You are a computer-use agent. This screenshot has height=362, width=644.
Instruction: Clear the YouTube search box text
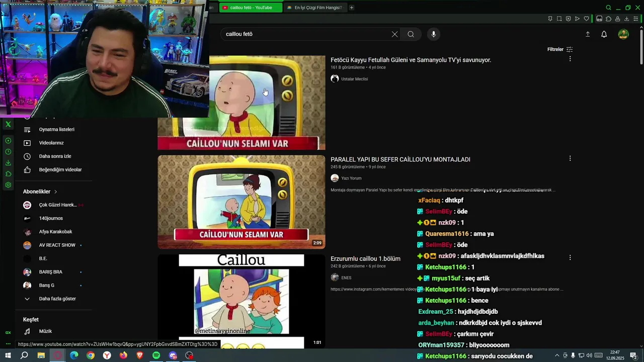394,34
